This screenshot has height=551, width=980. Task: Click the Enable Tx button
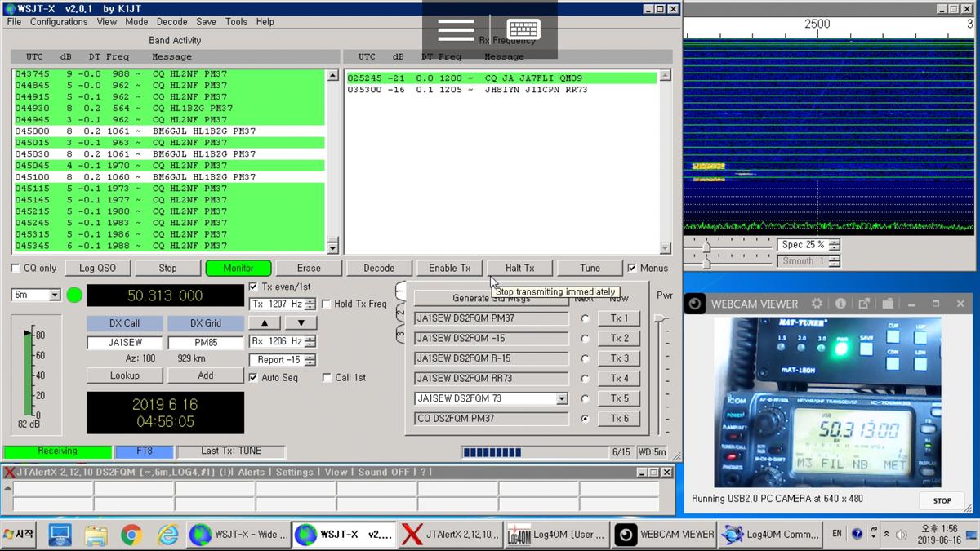pyautogui.click(x=449, y=268)
